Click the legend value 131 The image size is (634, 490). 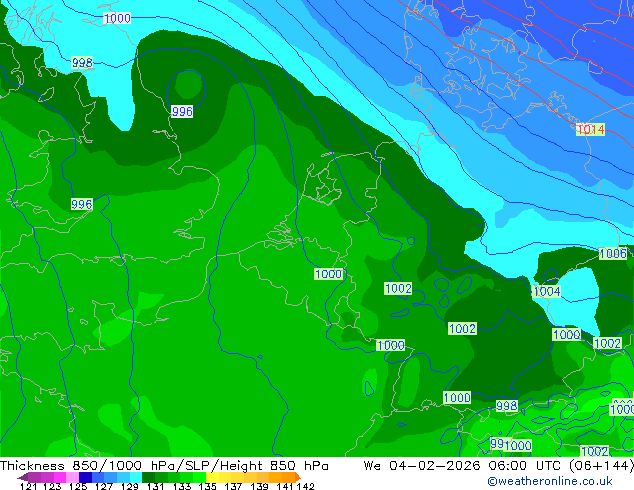click(x=155, y=486)
